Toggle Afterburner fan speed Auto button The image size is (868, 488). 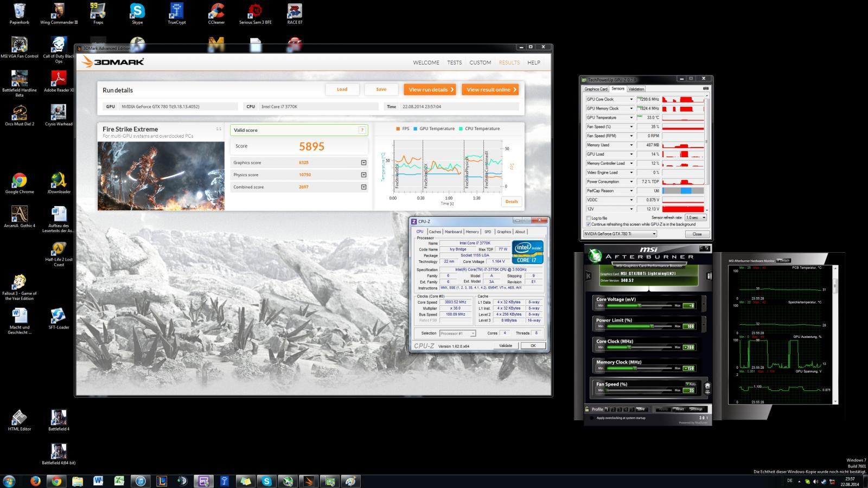[x=691, y=384]
